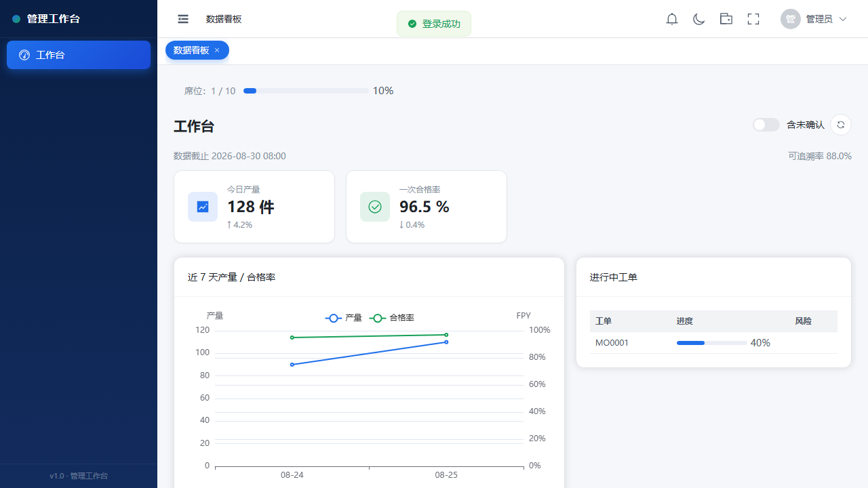Screen dimensions: 868x488
Task: Open the notifications bell
Action: (672, 19)
